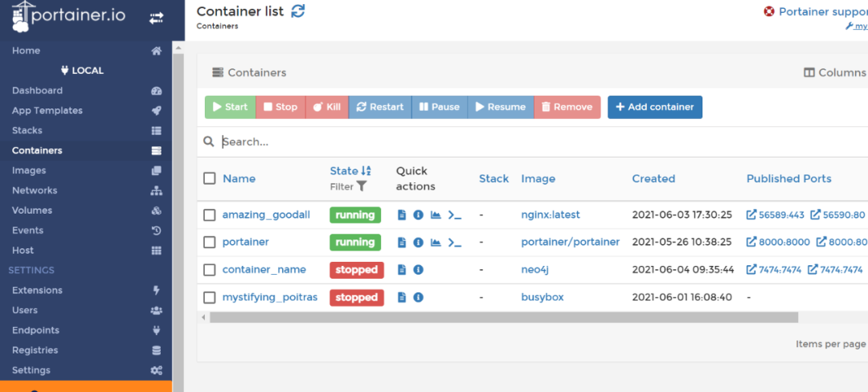
Task: Click the Portainer support lifebuoy icon
Action: 769,11
